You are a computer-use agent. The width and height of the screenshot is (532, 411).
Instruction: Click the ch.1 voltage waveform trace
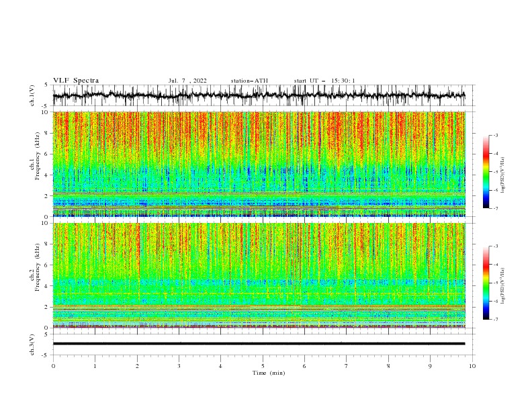(259, 95)
